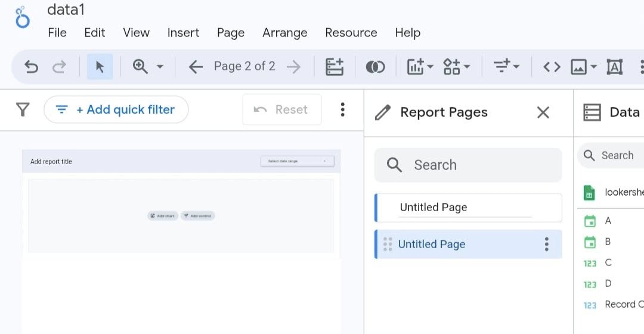Close the Report Pages panel
644x334 pixels.
[x=543, y=113]
